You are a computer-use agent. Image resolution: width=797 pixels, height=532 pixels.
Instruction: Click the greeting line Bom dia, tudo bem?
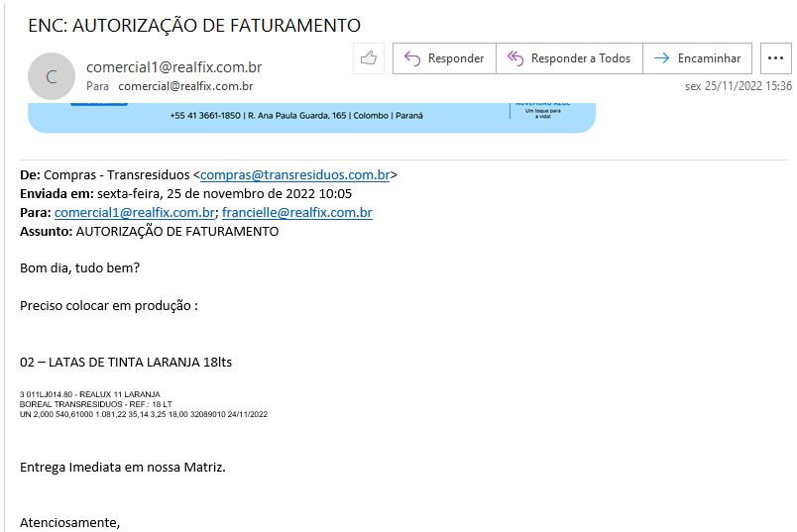[80, 268]
